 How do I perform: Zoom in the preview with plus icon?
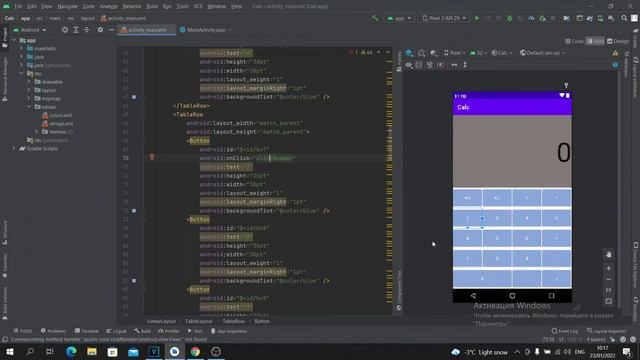coord(609,268)
